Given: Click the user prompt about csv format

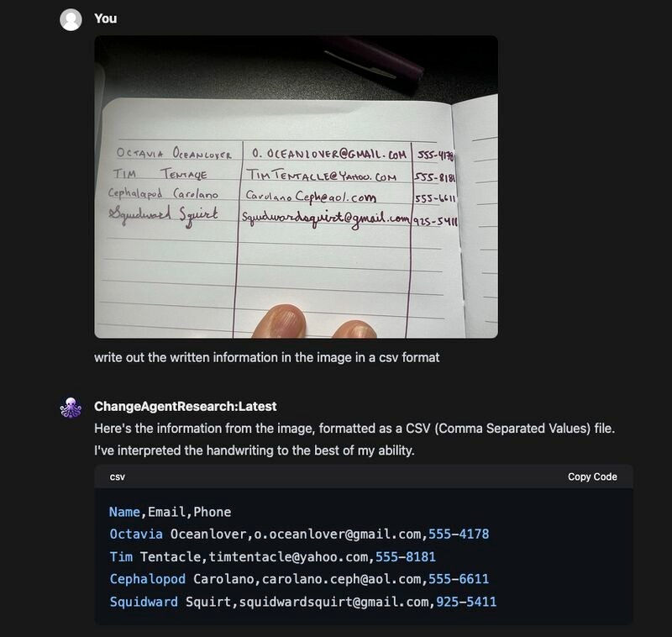Looking at the screenshot, I should (x=266, y=357).
